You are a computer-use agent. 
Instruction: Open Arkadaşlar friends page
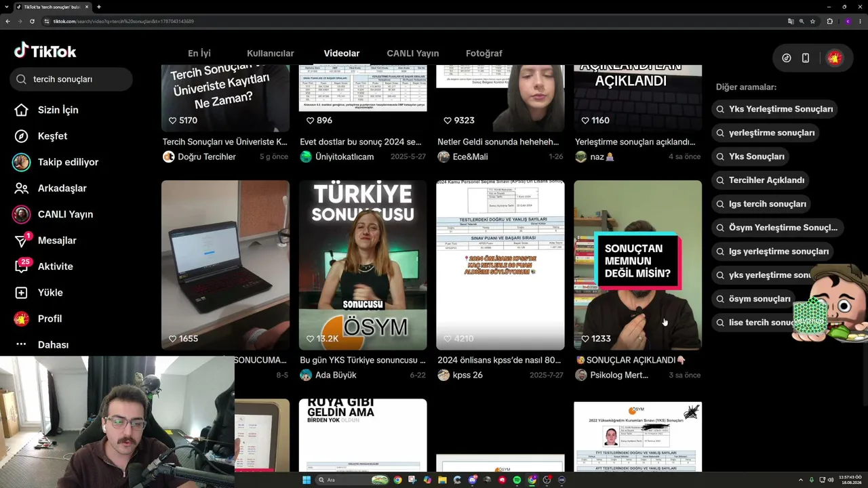[50, 188]
